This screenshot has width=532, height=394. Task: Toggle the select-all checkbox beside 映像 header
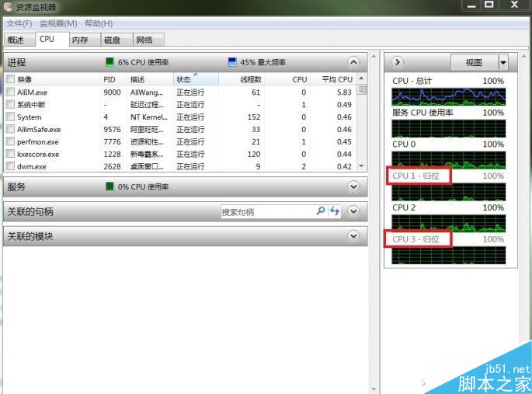[x=10, y=79]
